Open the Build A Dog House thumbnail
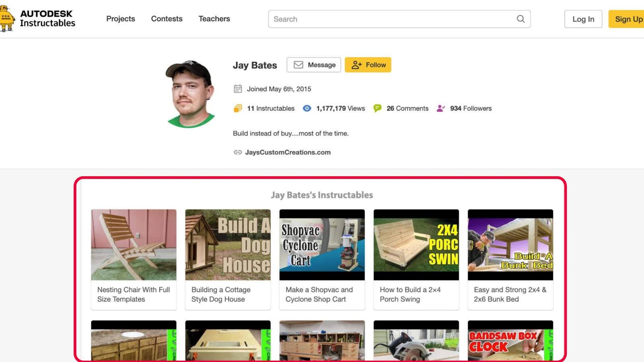This screenshot has height=362, width=644. pos(228,245)
